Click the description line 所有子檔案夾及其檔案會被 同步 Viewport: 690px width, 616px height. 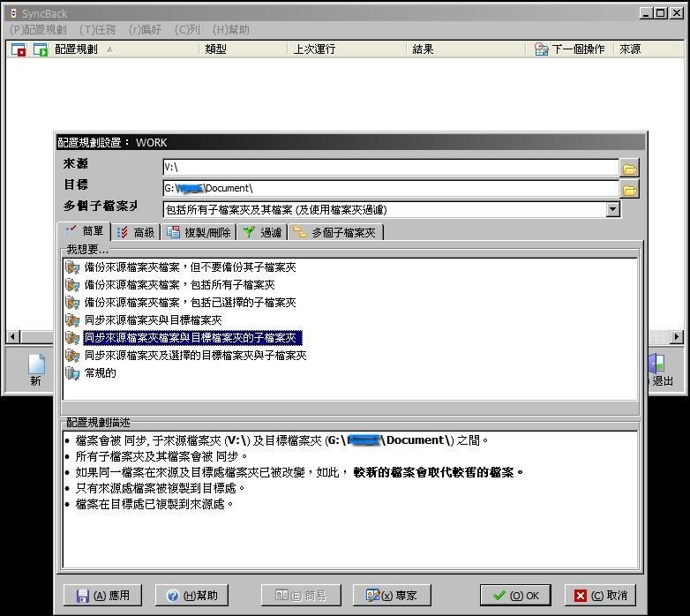pyautogui.click(x=161, y=456)
